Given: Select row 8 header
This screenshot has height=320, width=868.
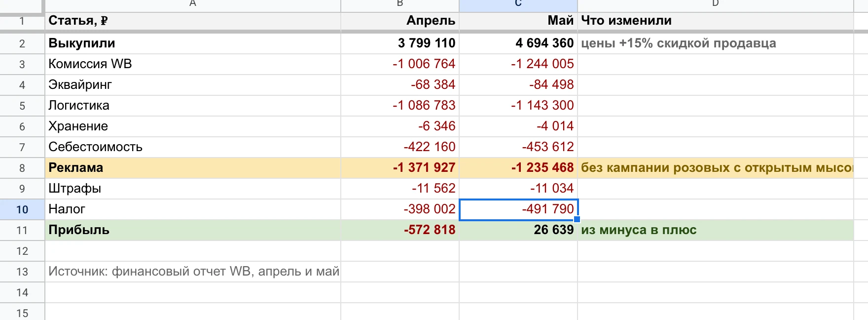Looking at the screenshot, I should coord(22,168).
